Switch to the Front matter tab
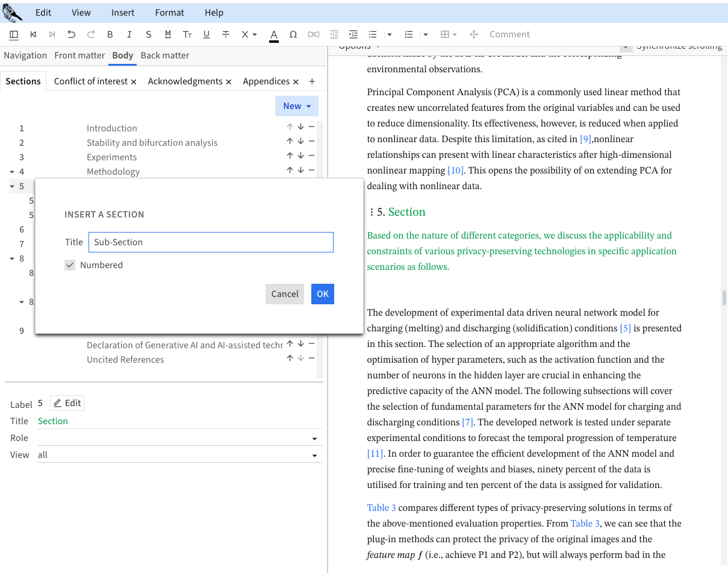This screenshot has height=573, width=728. (x=79, y=55)
